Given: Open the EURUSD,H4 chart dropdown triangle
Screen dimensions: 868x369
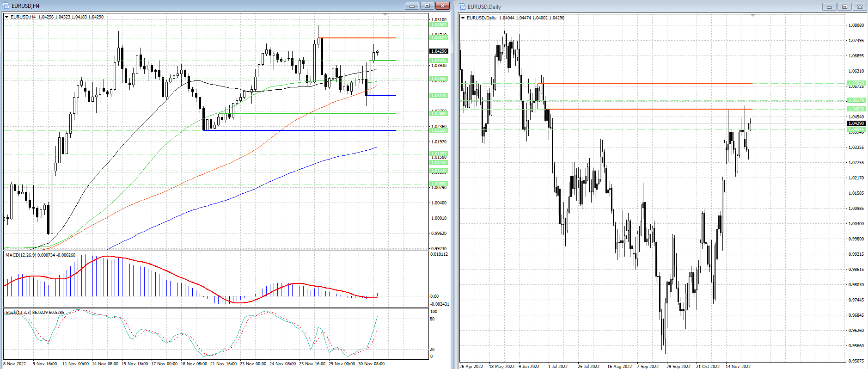Looking at the screenshot, I should coord(7,17).
